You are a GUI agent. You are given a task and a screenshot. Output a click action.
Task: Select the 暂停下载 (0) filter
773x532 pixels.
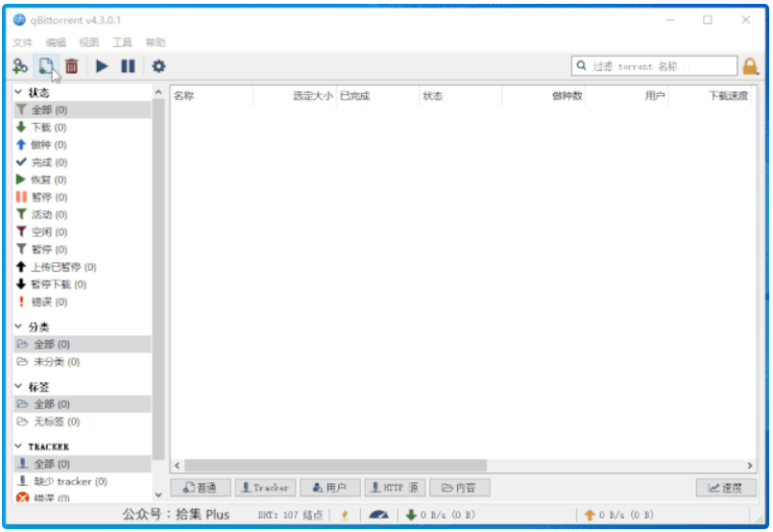pyautogui.click(x=83, y=284)
